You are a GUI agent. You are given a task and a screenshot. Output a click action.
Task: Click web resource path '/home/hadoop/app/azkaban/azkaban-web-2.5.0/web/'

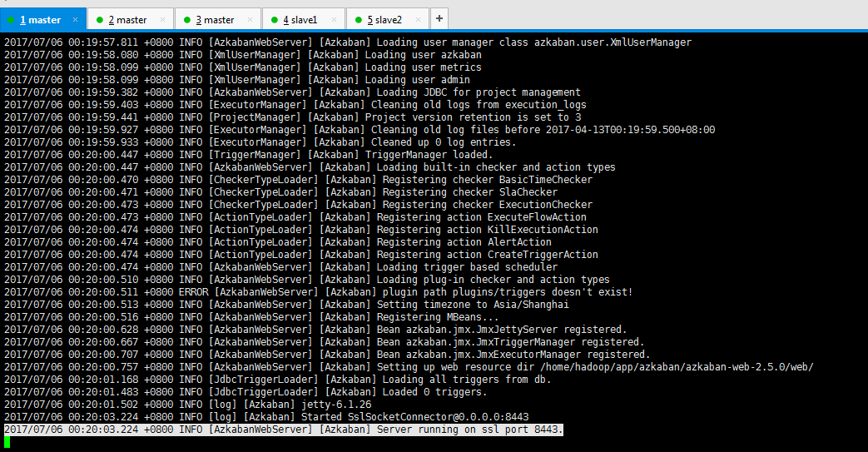tap(677, 366)
